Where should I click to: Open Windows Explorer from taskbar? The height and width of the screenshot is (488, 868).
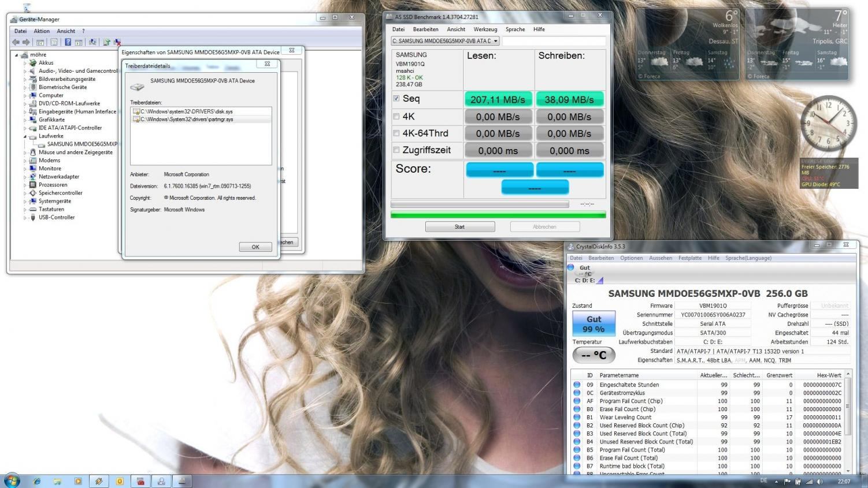tap(57, 480)
